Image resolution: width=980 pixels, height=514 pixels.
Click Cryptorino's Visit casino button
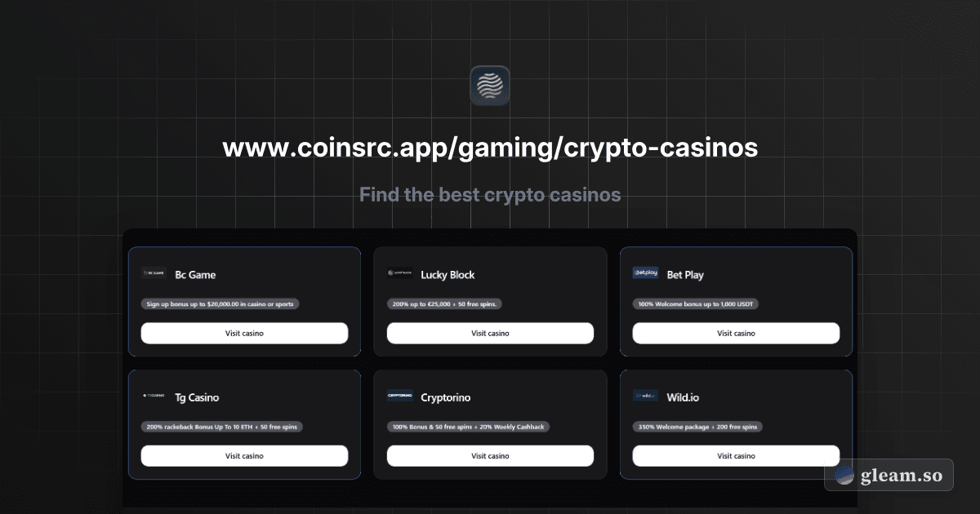(x=490, y=455)
